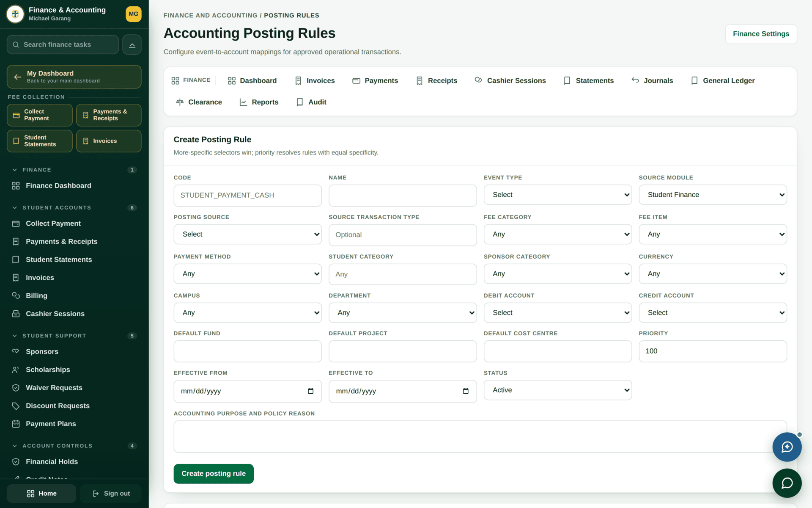The height and width of the screenshot is (508, 812).
Task: Switch to the Statements tab
Action: [588, 80]
